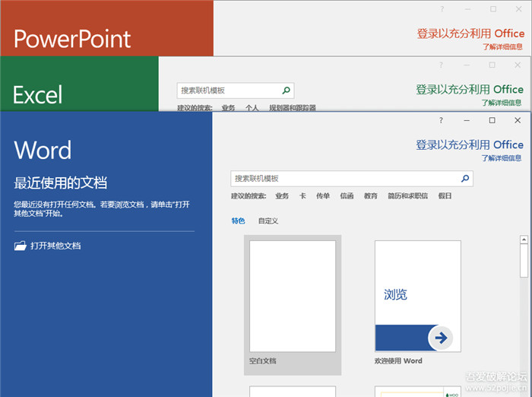This screenshot has width=532, height=397.
Task: Click suggested search 教育 in Word
Action: 371,196
